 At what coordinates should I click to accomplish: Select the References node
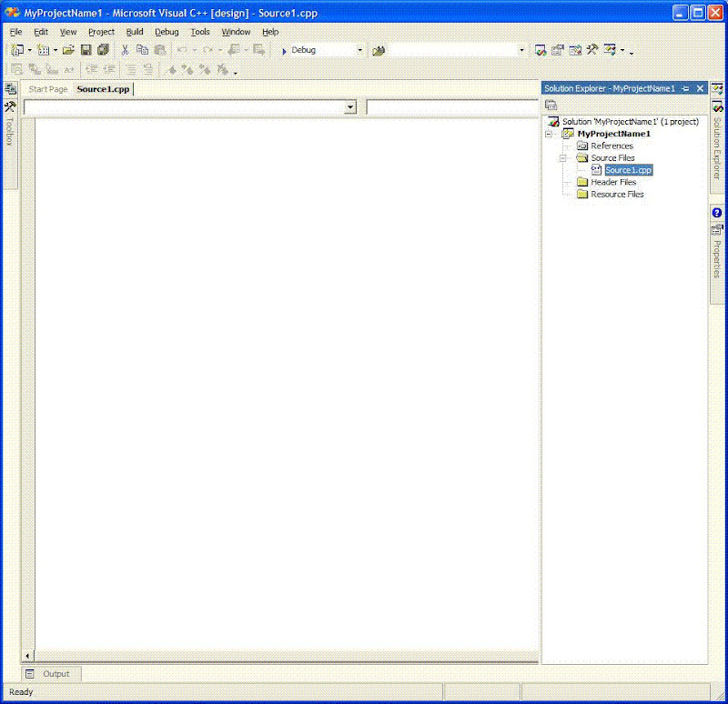point(612,146)
